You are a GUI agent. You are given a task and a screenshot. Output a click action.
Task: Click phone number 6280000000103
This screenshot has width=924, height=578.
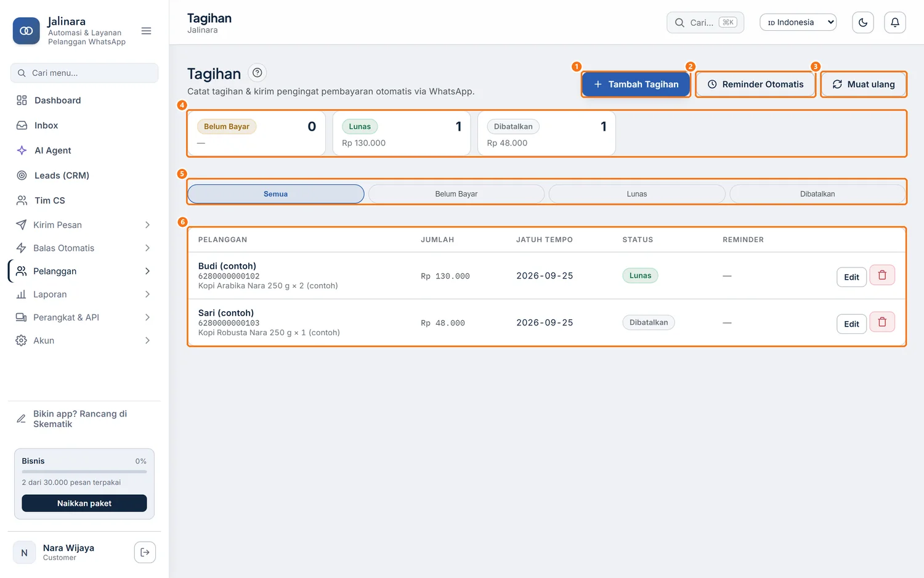pos(229,323)
